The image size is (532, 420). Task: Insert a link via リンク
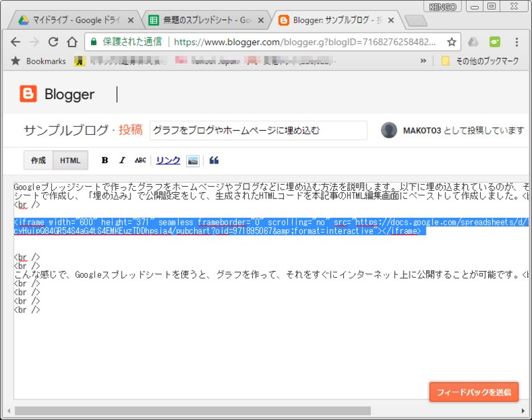[x=168, y=159]
